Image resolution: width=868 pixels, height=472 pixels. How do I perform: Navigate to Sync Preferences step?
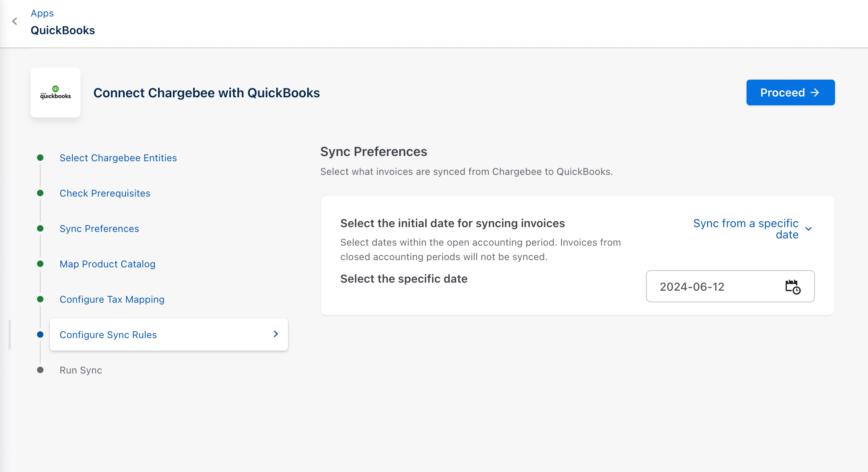pos(99,229)
